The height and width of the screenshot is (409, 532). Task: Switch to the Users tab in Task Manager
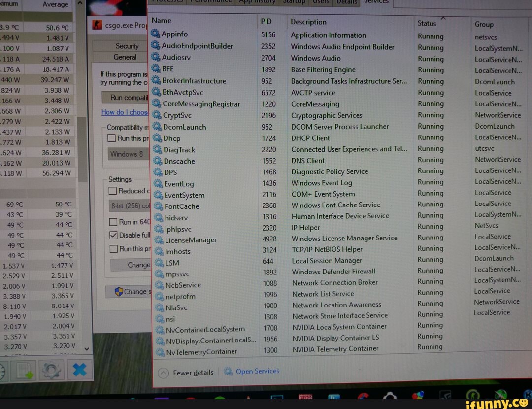pyautogui.click(x=321, y=2)
